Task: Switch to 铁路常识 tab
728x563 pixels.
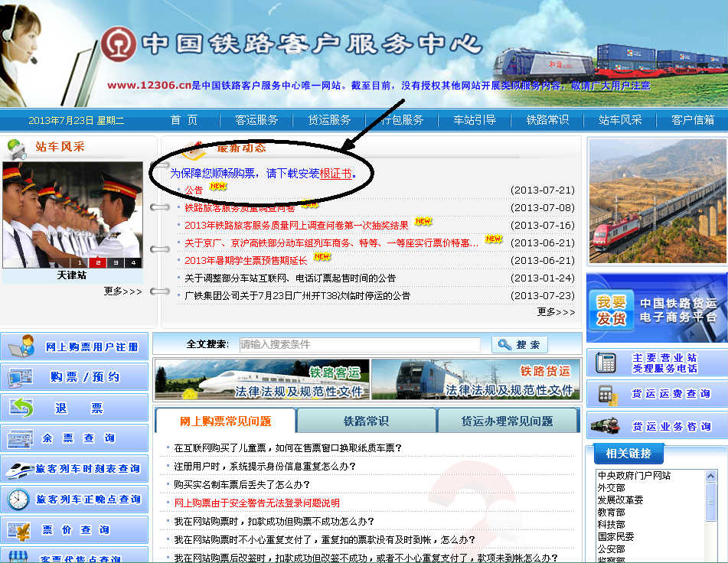Action: tap(366, 421)
